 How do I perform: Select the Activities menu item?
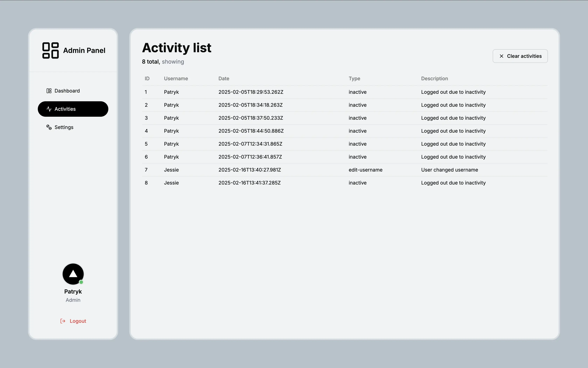(x=73, y=109)
